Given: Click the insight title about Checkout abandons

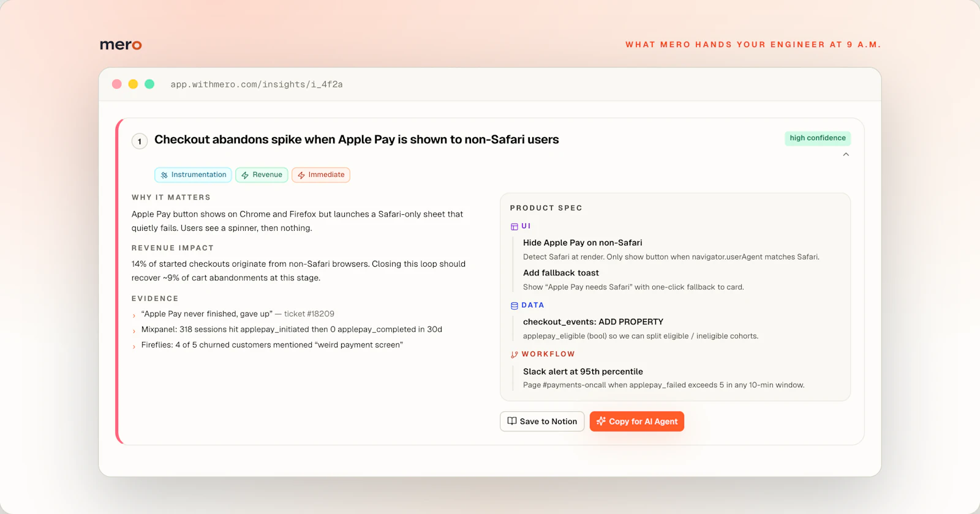Looking at the screenshot, I should 356,140.
